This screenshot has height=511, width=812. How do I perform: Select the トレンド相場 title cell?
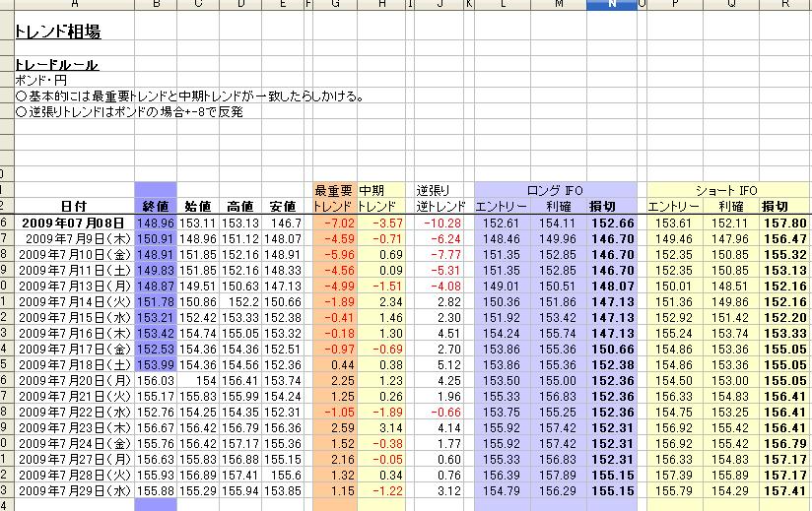58,32
